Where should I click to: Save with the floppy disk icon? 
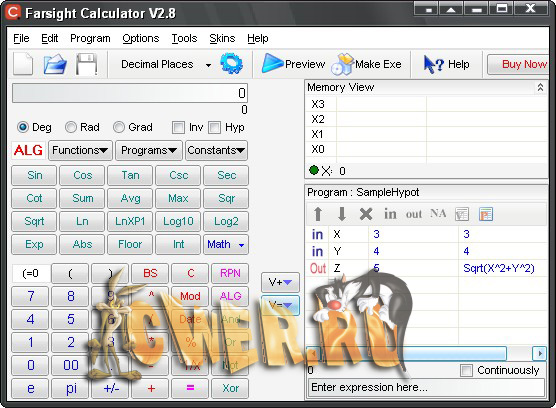click(87, 64)
